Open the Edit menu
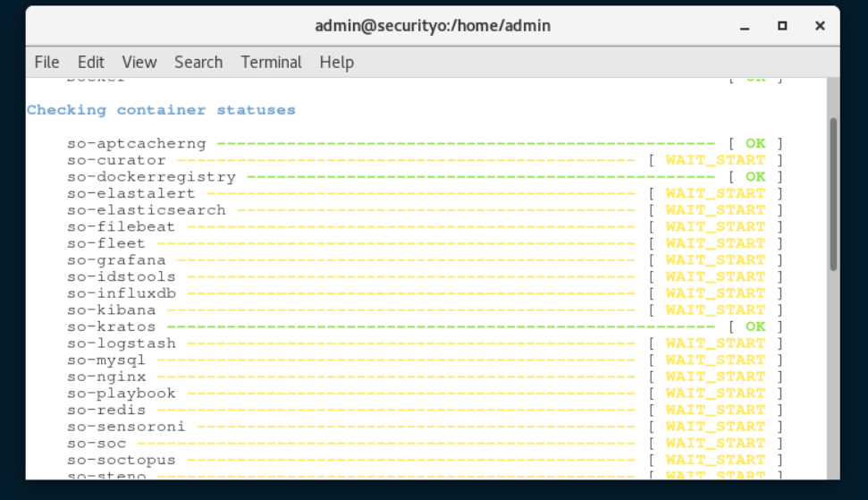The image size is (868, 500). coord(91,62)
